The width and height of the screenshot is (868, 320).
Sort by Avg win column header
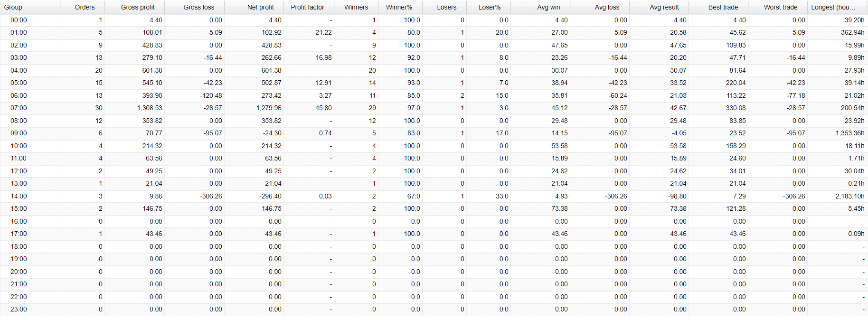tap(540, 7)
